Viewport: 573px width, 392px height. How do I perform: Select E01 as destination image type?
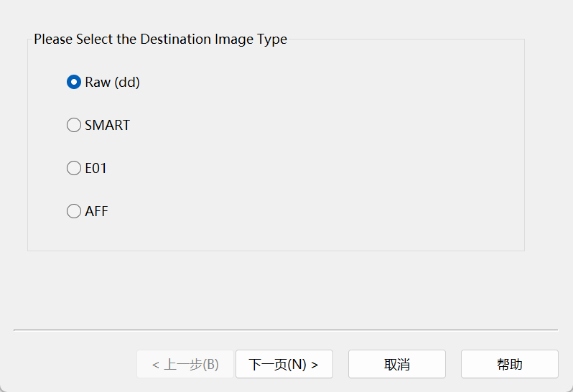click(x=87, y=168)
